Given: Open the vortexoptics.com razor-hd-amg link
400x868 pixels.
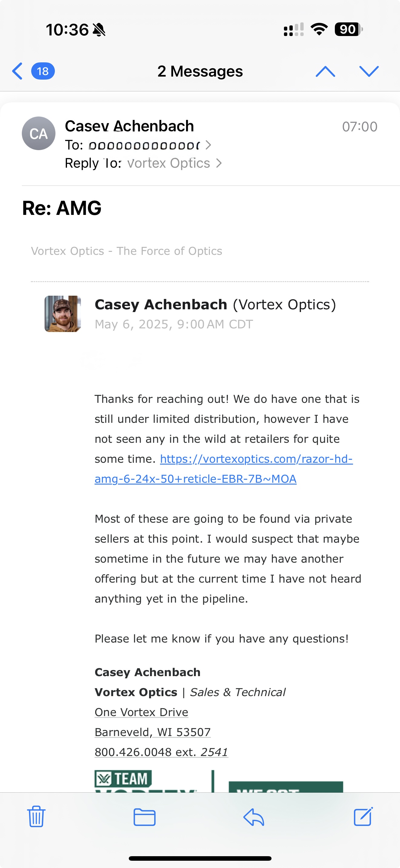Looking at the screenshot, I should pyautogui.click(x=224, y=469).
